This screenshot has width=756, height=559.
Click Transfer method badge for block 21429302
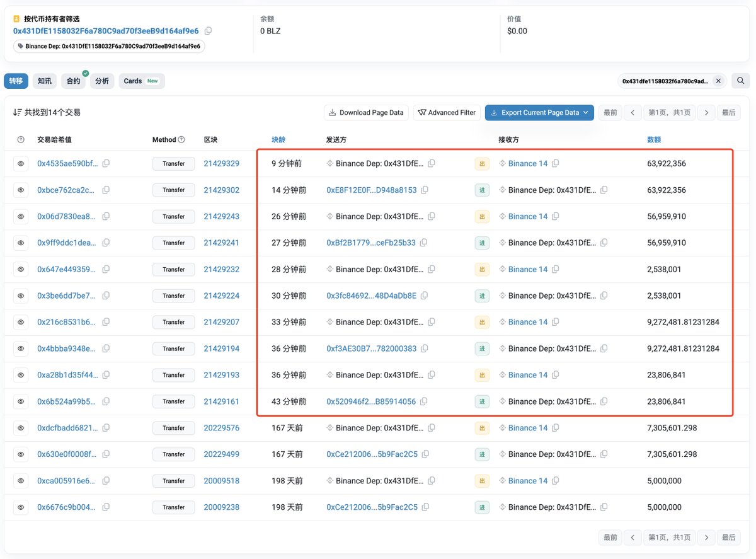[174, 190]
